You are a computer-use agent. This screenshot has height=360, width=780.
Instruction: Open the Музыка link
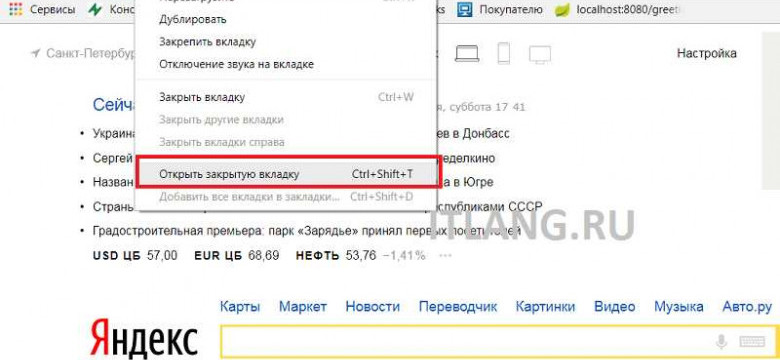click(679, 307)
